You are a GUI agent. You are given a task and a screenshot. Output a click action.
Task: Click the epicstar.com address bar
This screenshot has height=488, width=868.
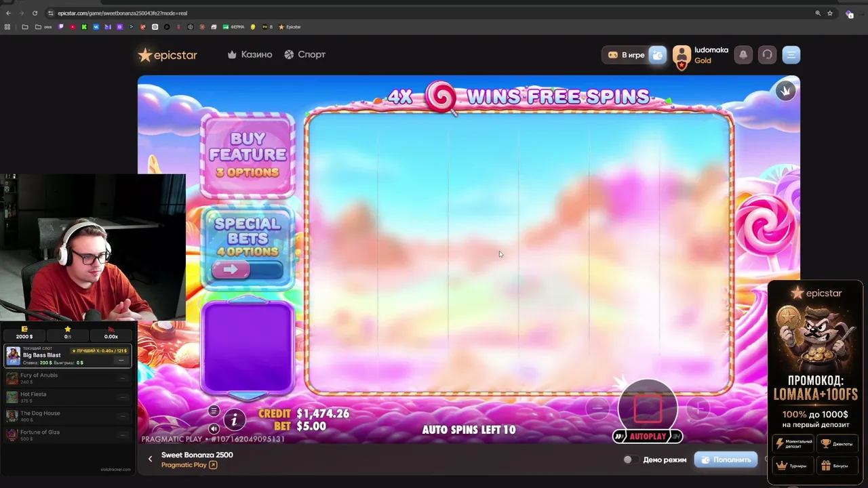tap(434, 13)
